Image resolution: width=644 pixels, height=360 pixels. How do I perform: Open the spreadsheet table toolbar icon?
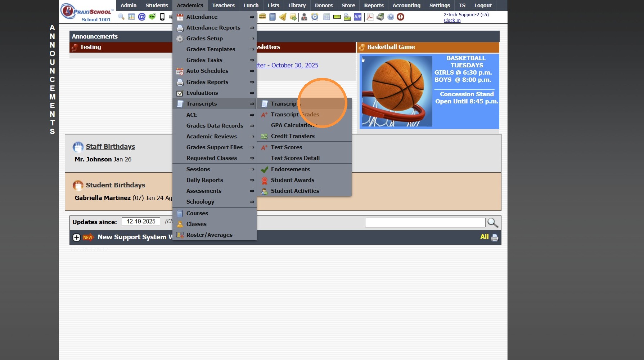(326, 17)
